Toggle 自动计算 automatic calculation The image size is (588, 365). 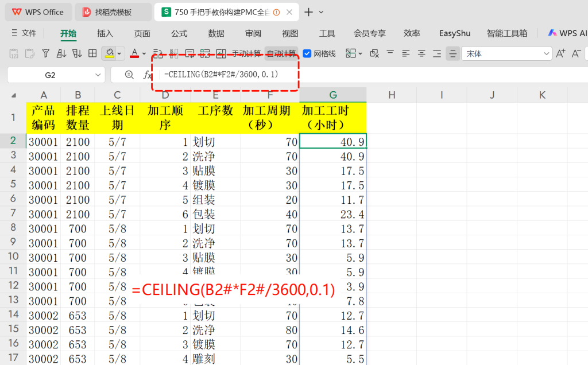(x=281, y=53)
